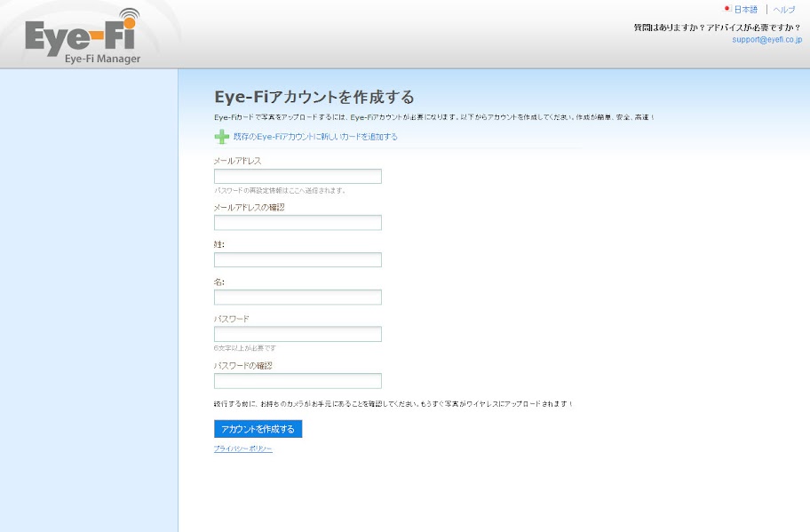Open the 日本語 language link
Image resolution: width=810 pixels, height=532 pixels.
pyautogui.click(x=745, y=10)
